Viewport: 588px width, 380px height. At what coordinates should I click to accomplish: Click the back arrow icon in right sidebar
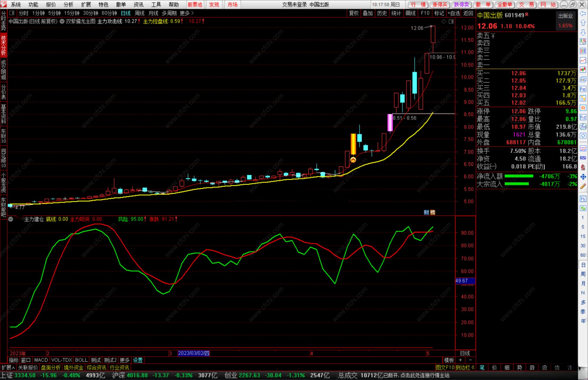coord(583,14)
